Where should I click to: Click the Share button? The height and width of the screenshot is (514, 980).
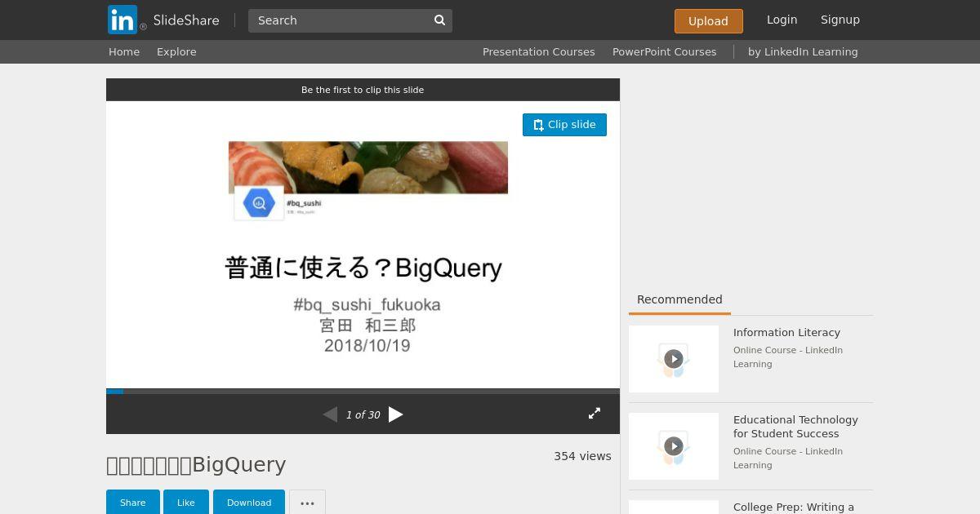click(x=133, y=503)
